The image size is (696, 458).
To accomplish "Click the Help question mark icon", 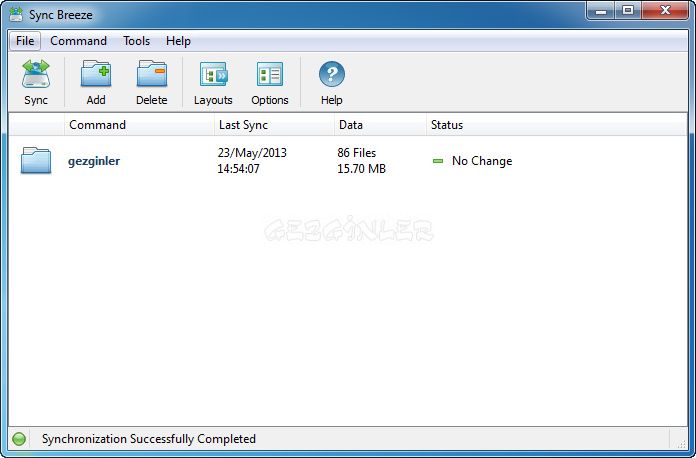I will pyautogui.click(x=332, y=74).
